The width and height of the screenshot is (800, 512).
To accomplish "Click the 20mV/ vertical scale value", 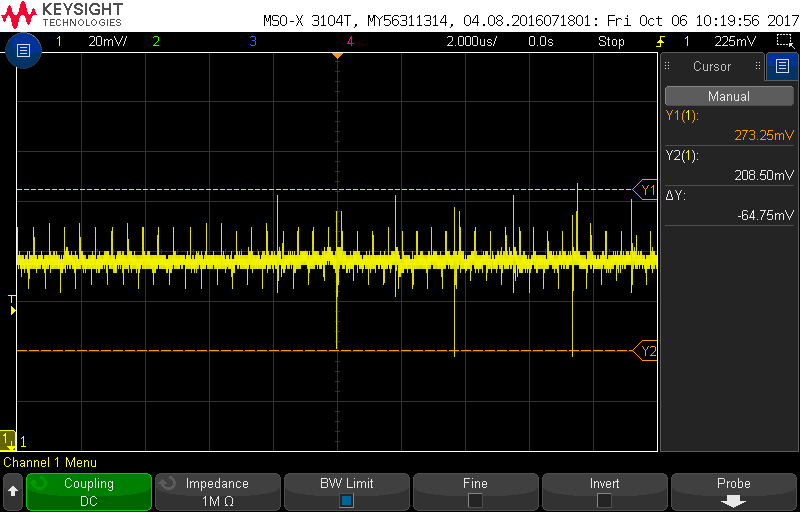I will (x=107, y=41).
